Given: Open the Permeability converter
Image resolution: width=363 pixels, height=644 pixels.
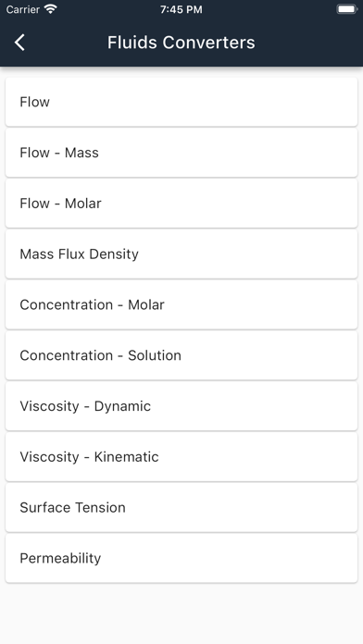Looking at the screenshot, I should point(181,558).
